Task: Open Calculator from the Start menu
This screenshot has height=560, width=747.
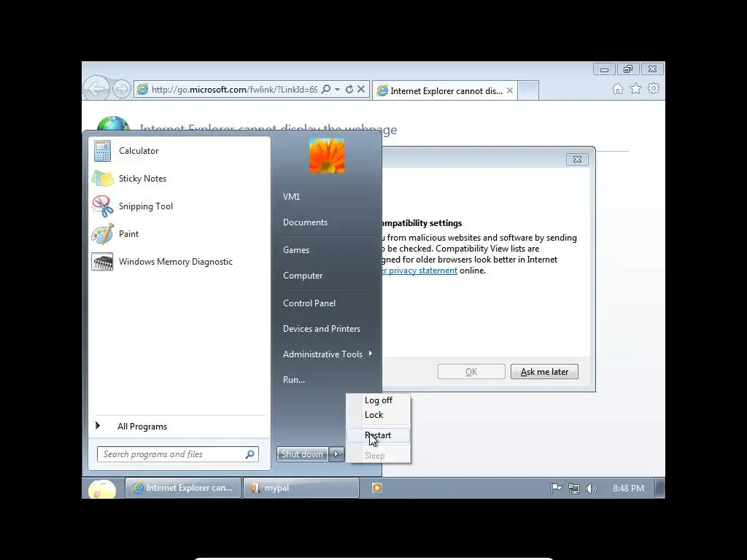Action: click(179, 151)
